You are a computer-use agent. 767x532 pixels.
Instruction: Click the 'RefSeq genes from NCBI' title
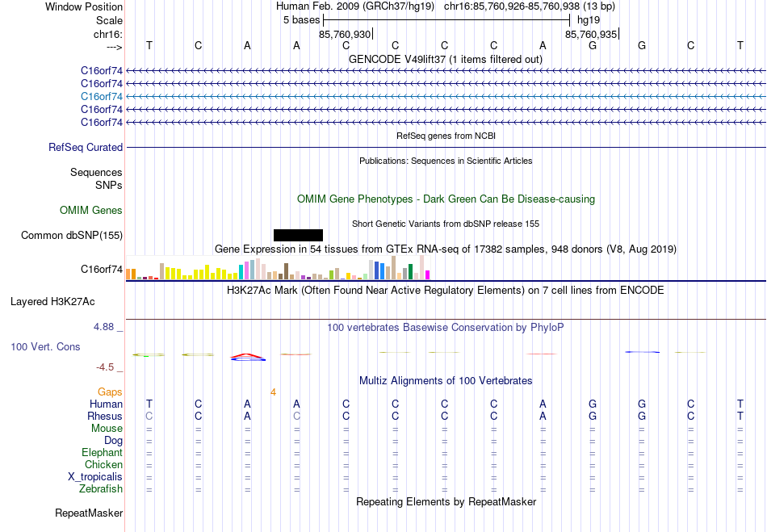coord(446,136)
